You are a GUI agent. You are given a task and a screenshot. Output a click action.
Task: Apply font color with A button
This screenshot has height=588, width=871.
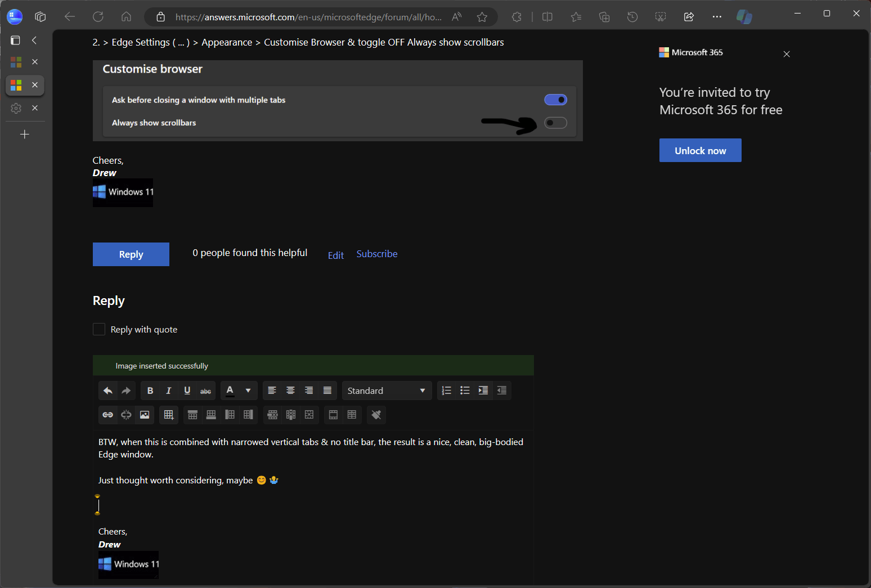(230, 390)
